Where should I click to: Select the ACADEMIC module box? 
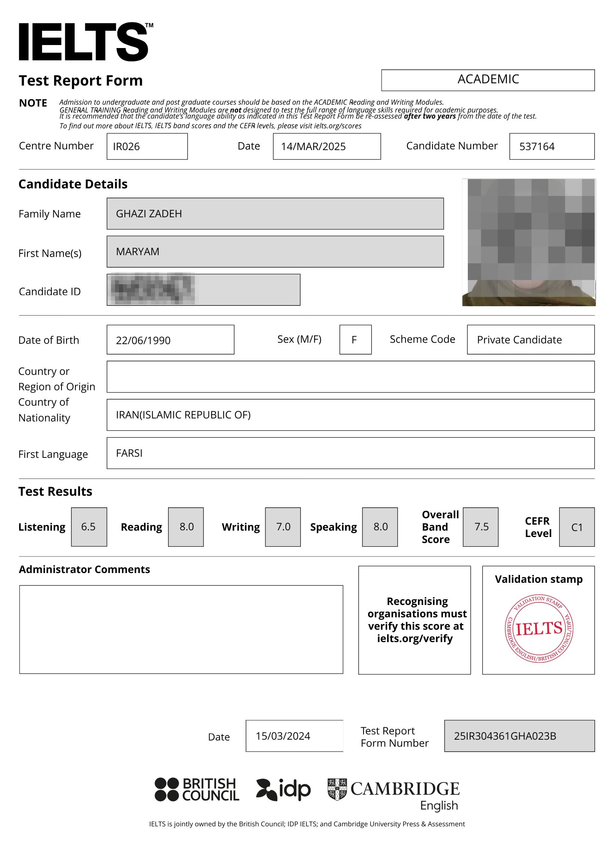point(488,80)
